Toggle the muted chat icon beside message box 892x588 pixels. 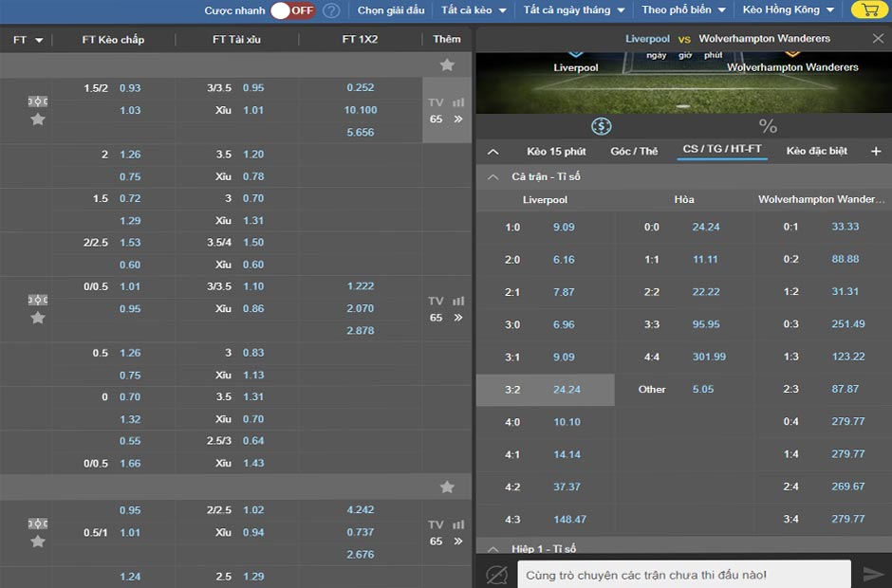point(497,575)
